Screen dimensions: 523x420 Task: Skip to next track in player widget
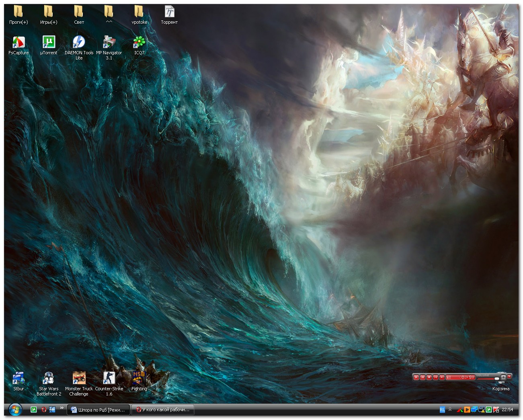tap(442, 377)
